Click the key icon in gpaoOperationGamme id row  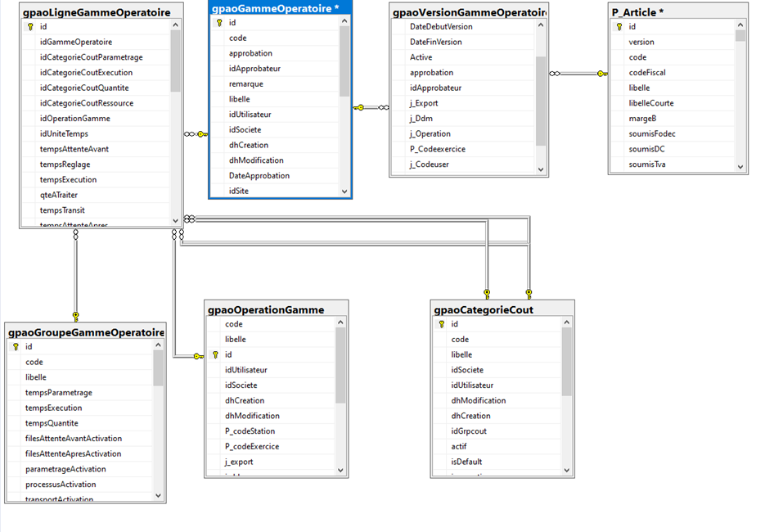pos(215,354)
